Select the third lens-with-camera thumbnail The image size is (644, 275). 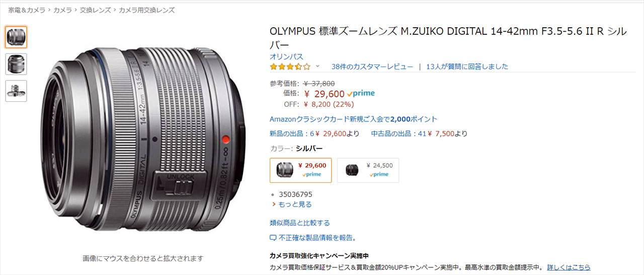pos(16,91)
